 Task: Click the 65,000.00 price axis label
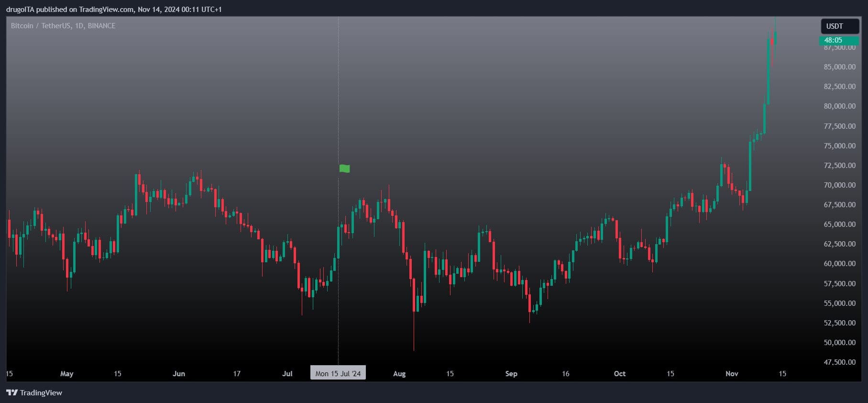839,224
